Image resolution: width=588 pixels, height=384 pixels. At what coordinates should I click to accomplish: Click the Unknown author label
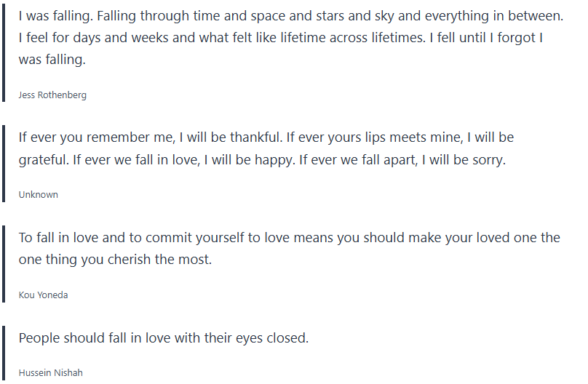[38, 194]
